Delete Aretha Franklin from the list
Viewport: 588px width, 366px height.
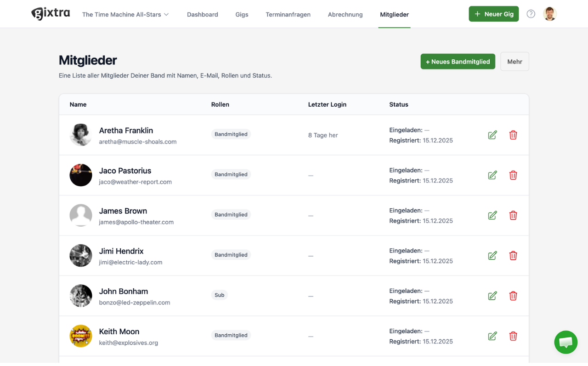tap(513, 135)
